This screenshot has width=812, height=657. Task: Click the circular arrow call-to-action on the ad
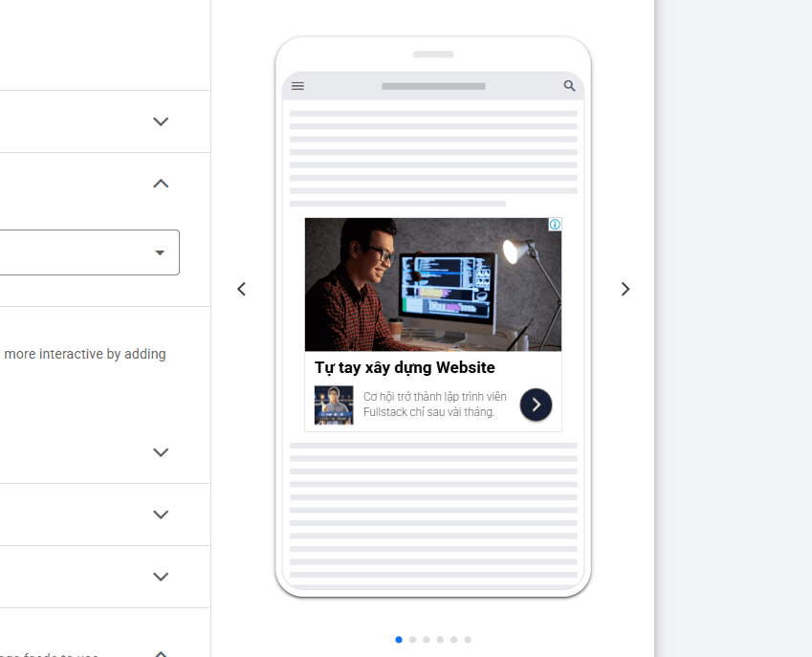coord(536,405)
